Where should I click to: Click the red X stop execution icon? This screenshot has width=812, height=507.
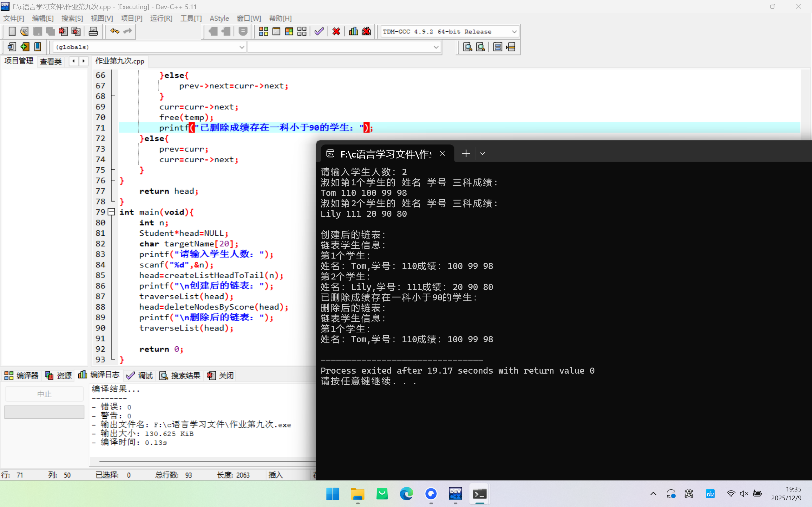coord(336,31)
